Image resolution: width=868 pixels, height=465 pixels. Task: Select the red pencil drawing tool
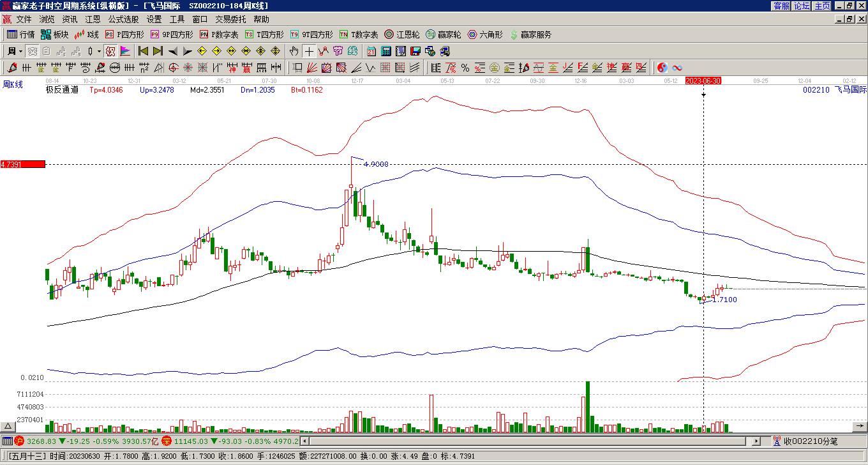pyautogui.click(x=12, y=68)
